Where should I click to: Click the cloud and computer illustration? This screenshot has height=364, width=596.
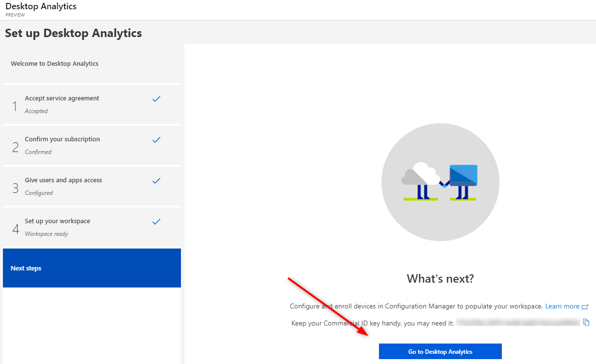(440, 182)
